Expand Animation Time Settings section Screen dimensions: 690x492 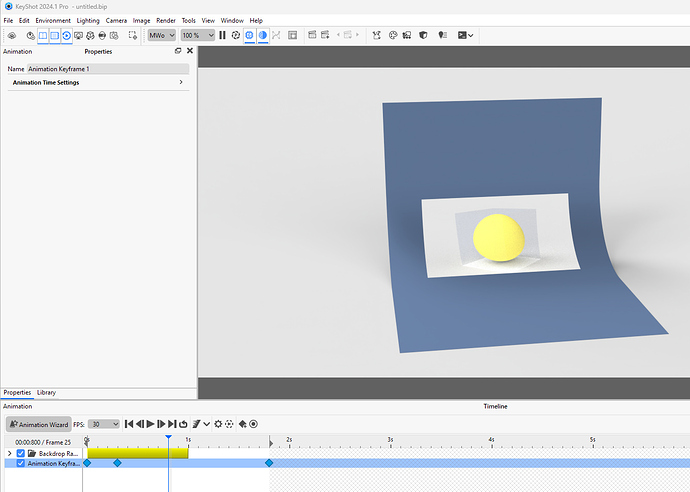[98, 82]
